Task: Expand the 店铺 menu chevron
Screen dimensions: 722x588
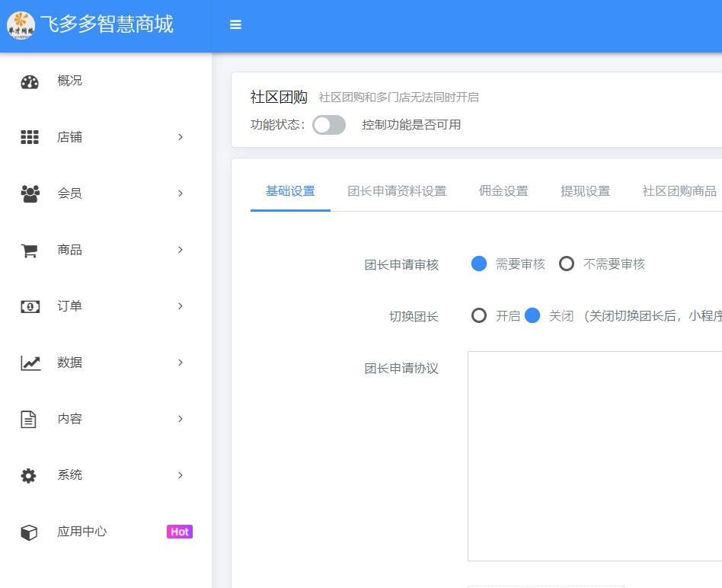Action: [180, 137]
